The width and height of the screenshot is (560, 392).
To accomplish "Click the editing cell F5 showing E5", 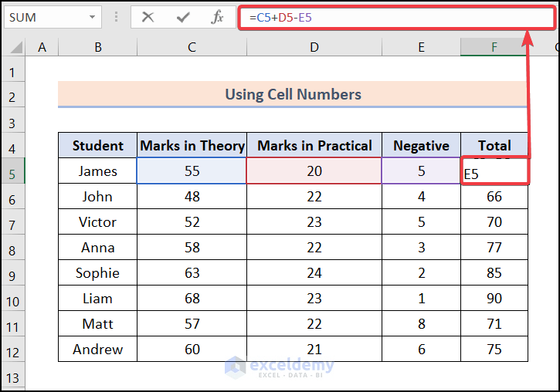I will [494, 171].
